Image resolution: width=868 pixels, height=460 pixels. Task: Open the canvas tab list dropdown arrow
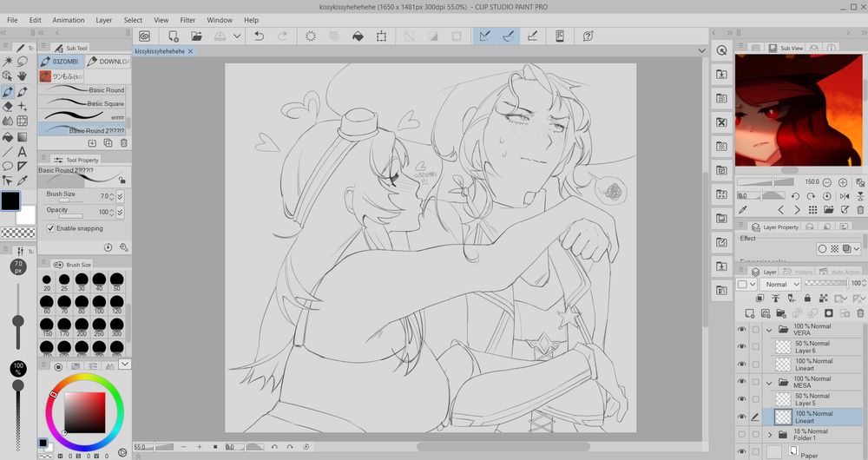pyautogui.click(x=702, y=51)
